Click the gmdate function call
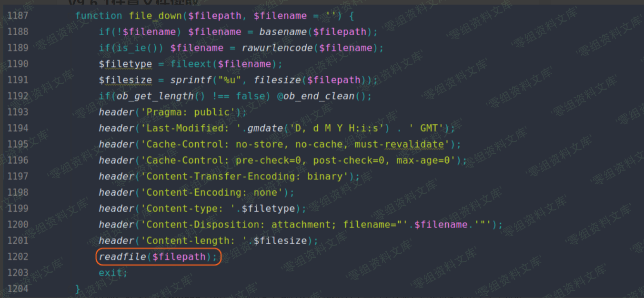The image size is (644, 298). 265,129
